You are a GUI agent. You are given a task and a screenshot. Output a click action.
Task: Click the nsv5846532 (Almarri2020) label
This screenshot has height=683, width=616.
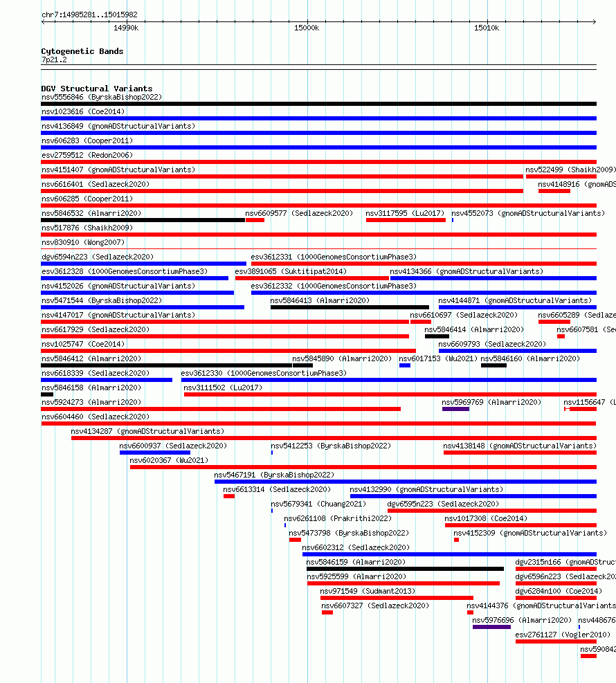(x=91, y=213)
